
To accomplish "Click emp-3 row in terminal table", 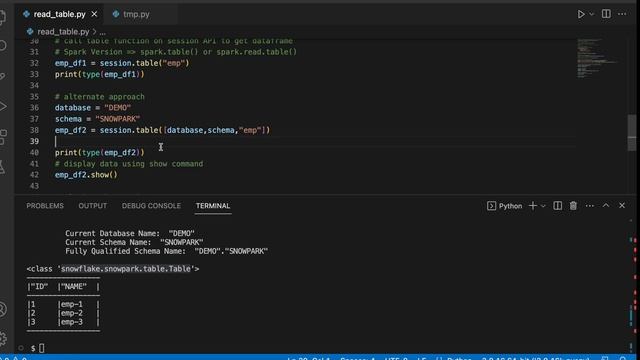I will (63, 322).
